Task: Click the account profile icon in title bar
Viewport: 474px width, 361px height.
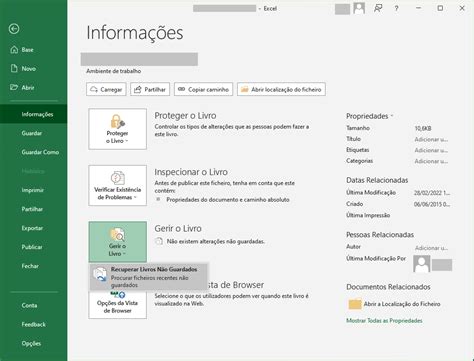Action: tap(359, 8)
